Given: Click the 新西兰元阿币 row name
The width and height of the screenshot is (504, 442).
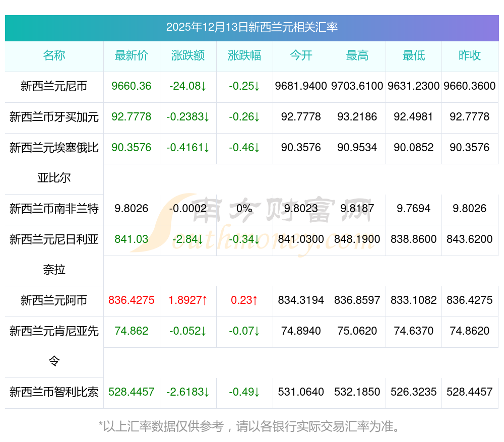Looking at the screenshot, I should 54,301.
